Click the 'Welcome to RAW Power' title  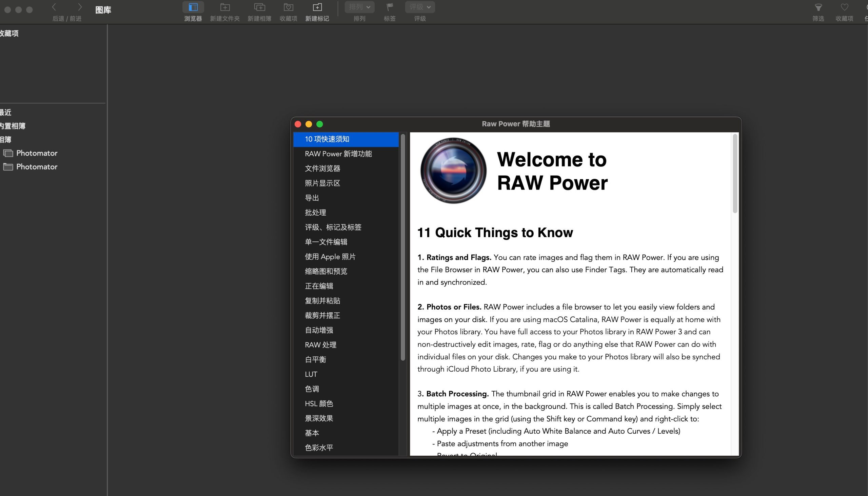552,171
